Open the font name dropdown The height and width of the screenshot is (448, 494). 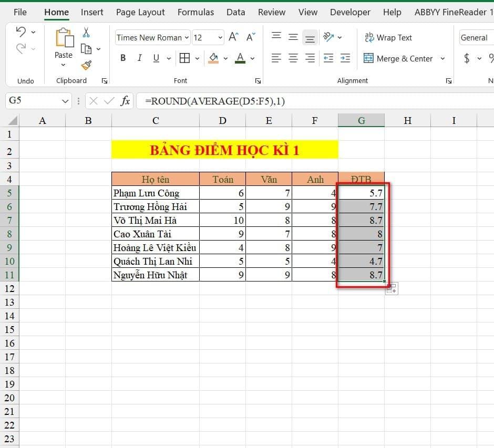186,37
